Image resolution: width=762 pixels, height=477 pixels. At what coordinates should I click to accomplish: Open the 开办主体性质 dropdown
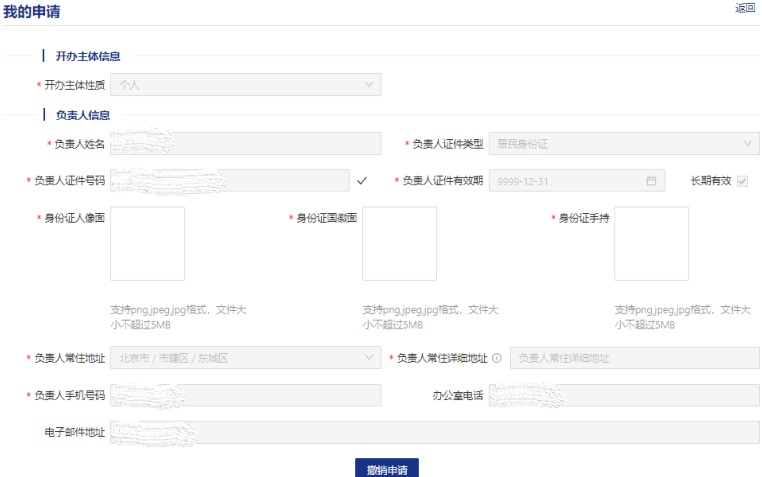tap(245, 85)
